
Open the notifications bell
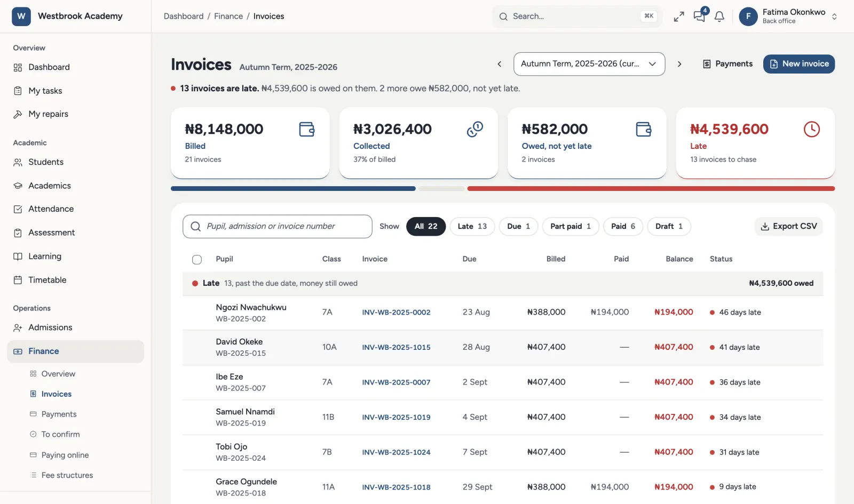coord(719,17)
